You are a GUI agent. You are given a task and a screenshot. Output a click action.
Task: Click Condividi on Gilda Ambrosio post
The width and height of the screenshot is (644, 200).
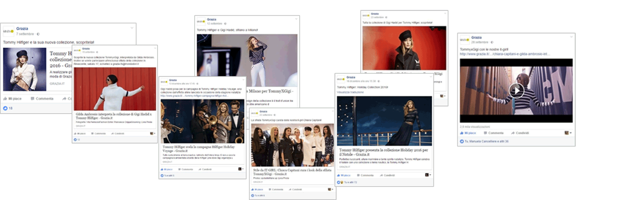(117, 133)
